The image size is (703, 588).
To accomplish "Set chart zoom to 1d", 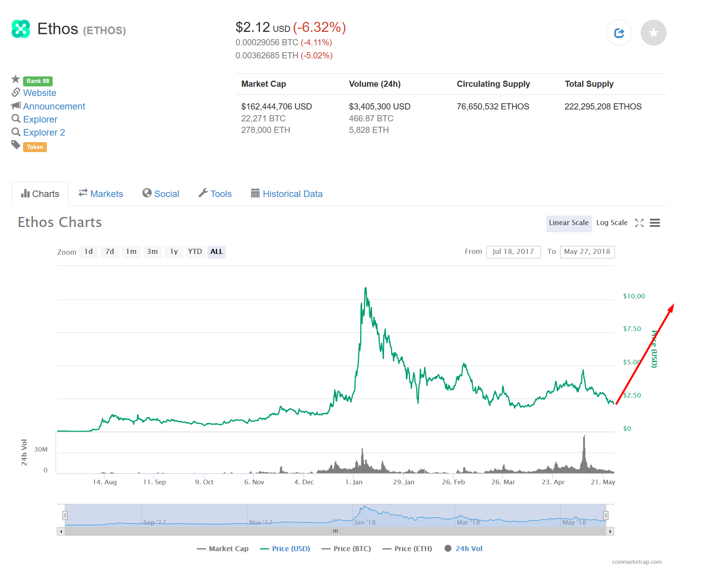I will tap(88, 252).
